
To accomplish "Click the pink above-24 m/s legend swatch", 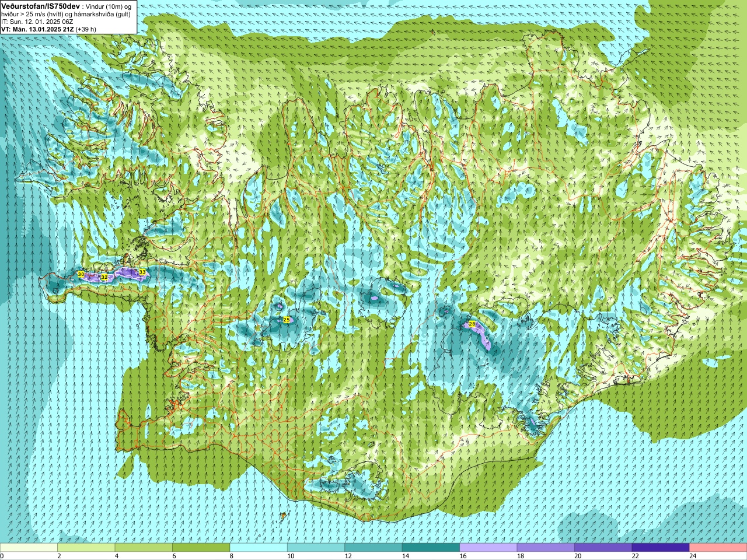I will pos(718,548).
